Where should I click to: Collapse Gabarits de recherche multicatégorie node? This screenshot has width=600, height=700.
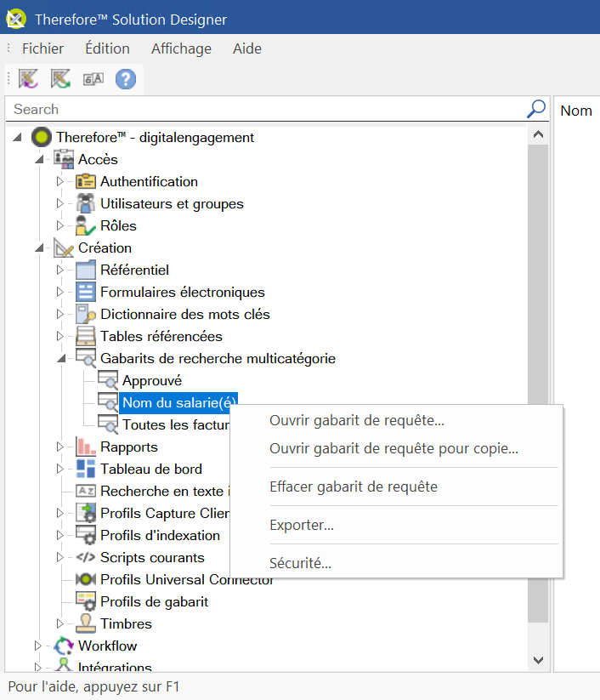(61, 358)
